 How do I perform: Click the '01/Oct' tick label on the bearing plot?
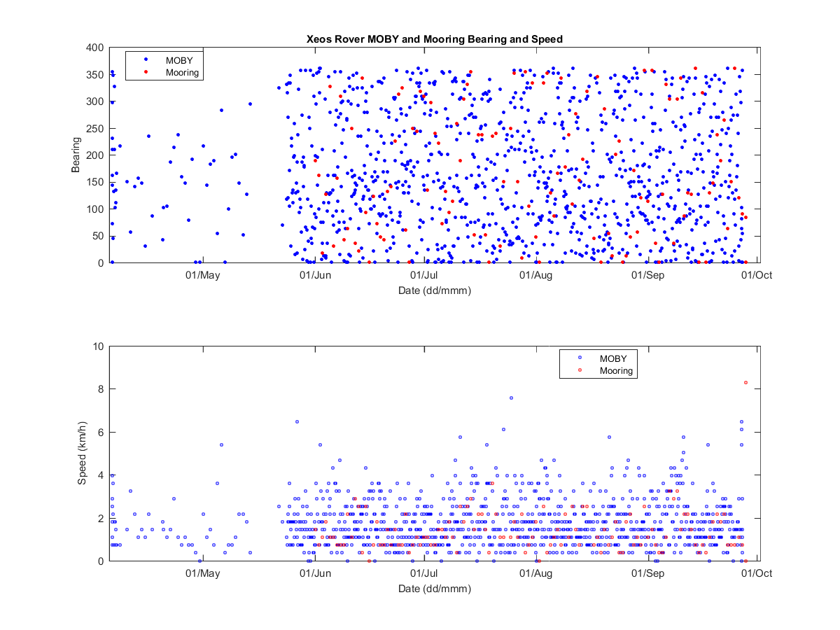(x=757, y=274)
